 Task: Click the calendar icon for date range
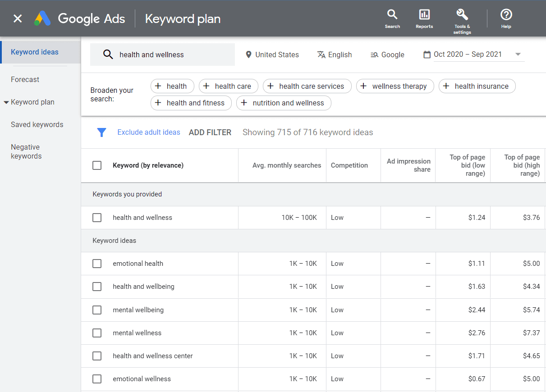[427, 54]
